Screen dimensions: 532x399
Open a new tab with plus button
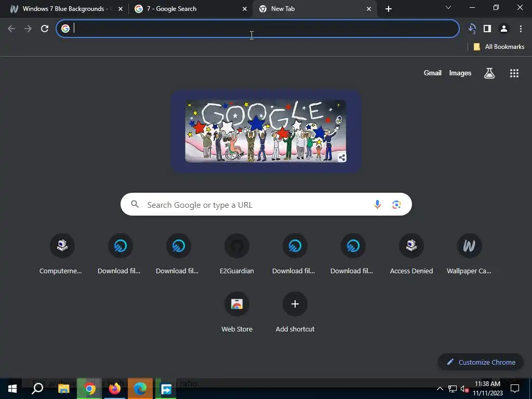(x=389, y=9)
